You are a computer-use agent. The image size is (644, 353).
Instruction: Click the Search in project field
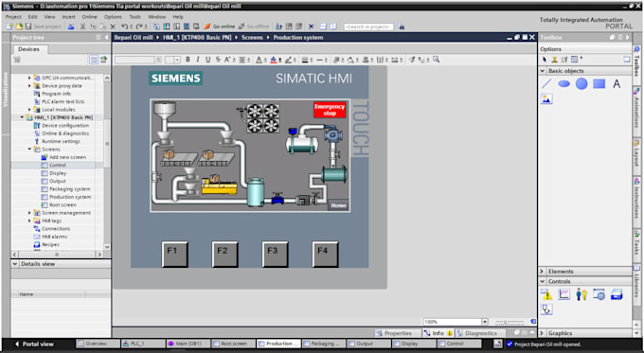coord(368,26)
